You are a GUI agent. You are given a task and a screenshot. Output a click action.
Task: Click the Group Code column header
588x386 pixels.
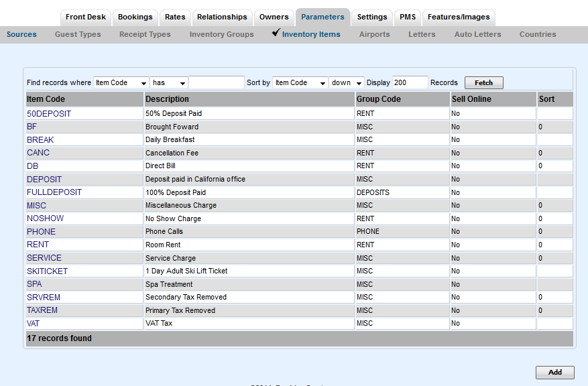tap(376, 99)
